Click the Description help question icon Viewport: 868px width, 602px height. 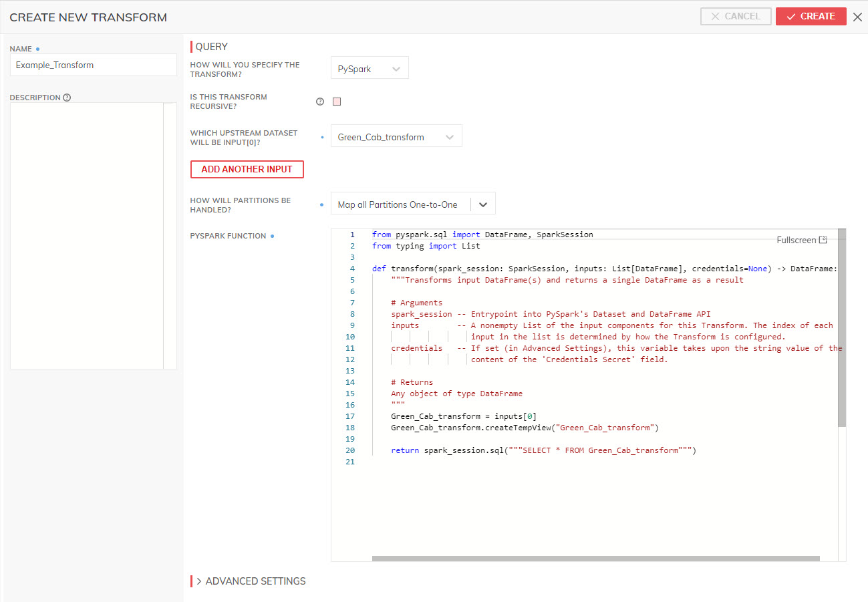(67, 98)
